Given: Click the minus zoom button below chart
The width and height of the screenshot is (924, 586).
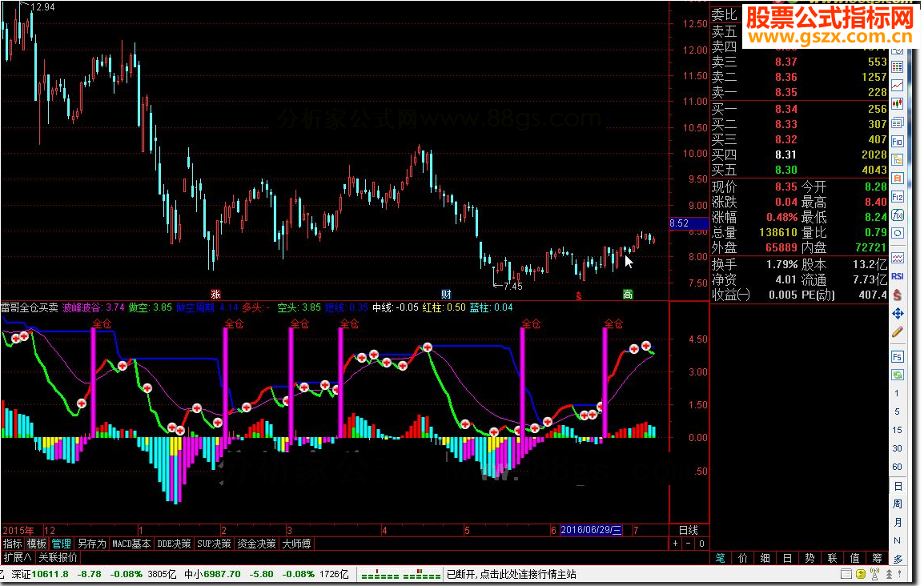Looking at the screenshot, I should [x=689, y=544].
